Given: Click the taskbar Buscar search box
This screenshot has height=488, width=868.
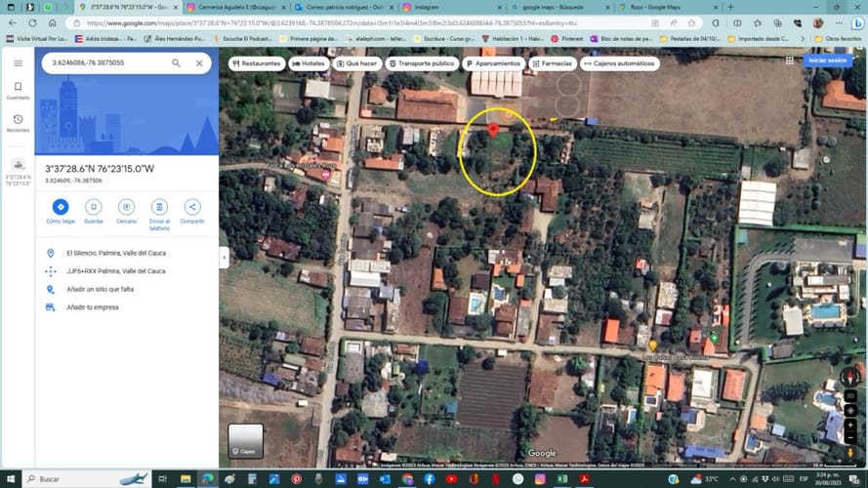Looking at the screenshot, I should click(88, 479).
